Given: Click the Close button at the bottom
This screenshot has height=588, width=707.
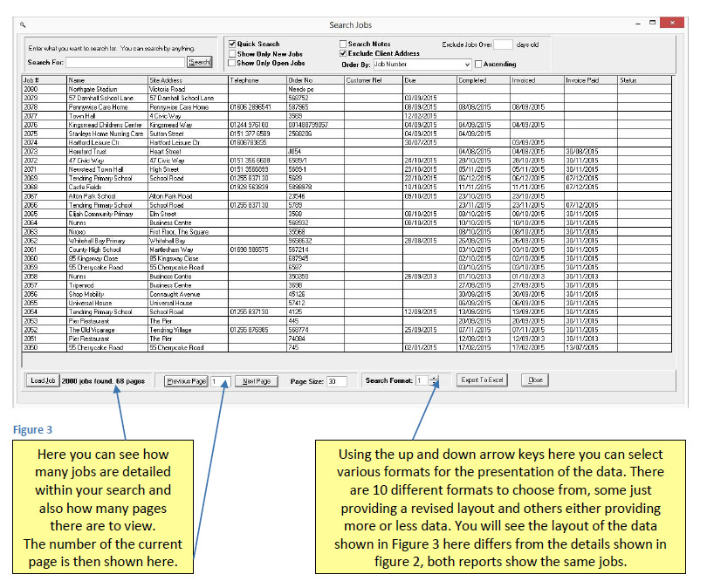Looking at the screenshot, I should tap(535, 379).
